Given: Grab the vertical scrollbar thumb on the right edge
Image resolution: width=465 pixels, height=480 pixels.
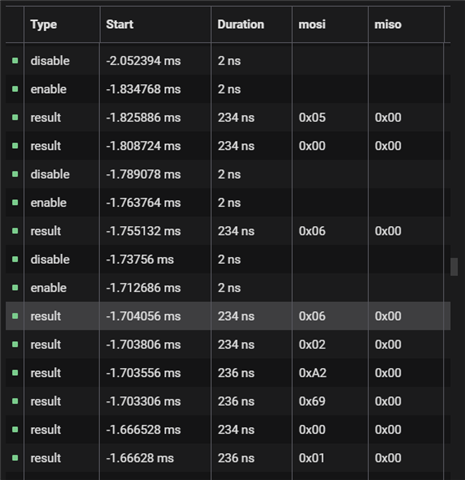Looking at the screenshot, I should point(454,267).
